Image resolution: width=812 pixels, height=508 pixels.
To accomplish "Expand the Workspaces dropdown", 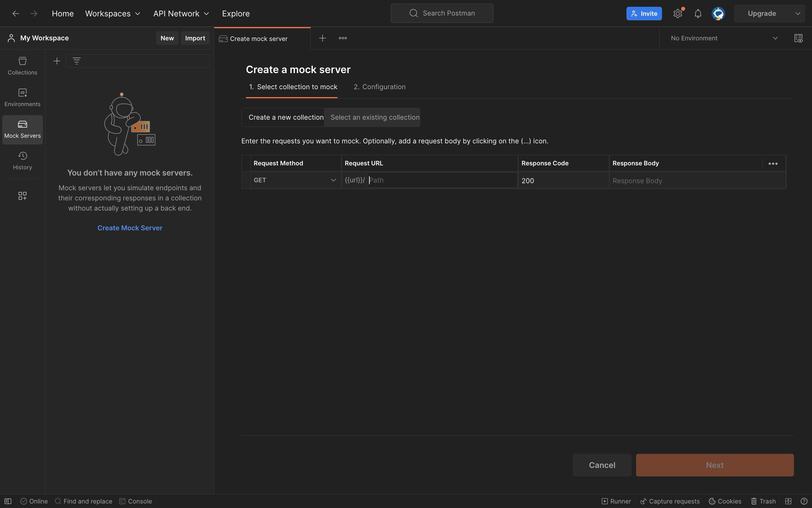I will click(x=113, y=14).
